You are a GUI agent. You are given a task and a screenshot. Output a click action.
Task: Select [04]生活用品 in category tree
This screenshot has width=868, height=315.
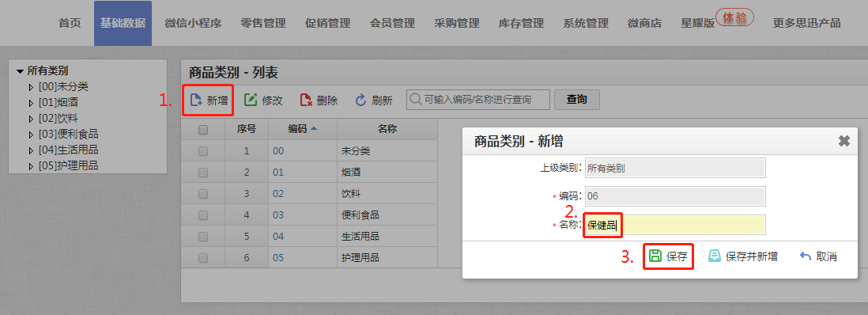[69, 150]
